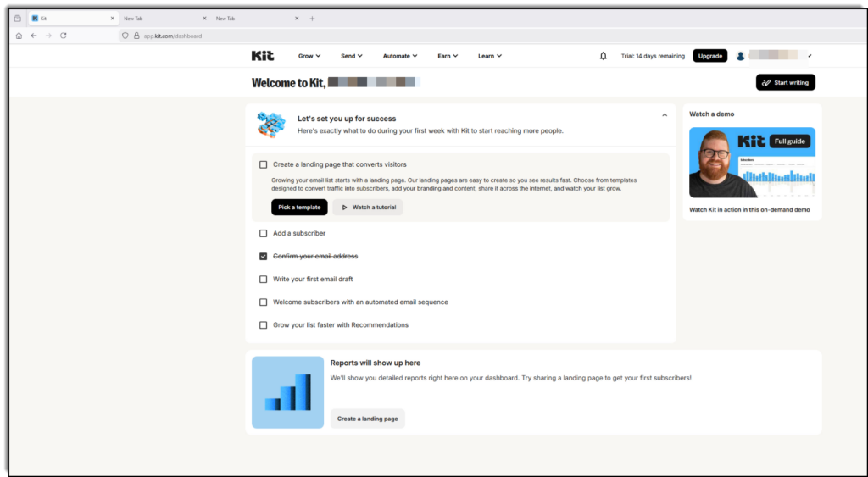Switch to the second New Tab
This screenshot has height=477, width=868.
(x=258, y=19)
